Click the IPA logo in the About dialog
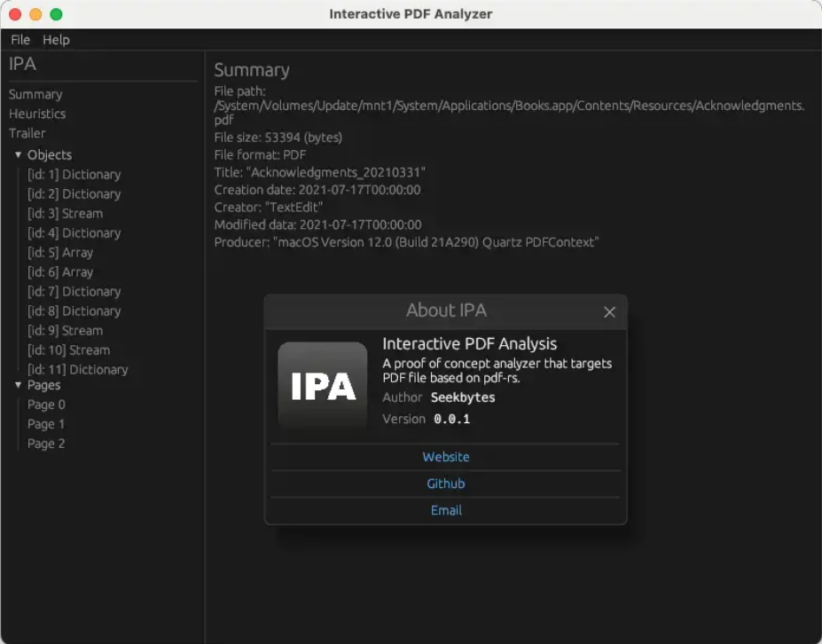Viewport: 822px width, 644px height. [x=323, y=384]
